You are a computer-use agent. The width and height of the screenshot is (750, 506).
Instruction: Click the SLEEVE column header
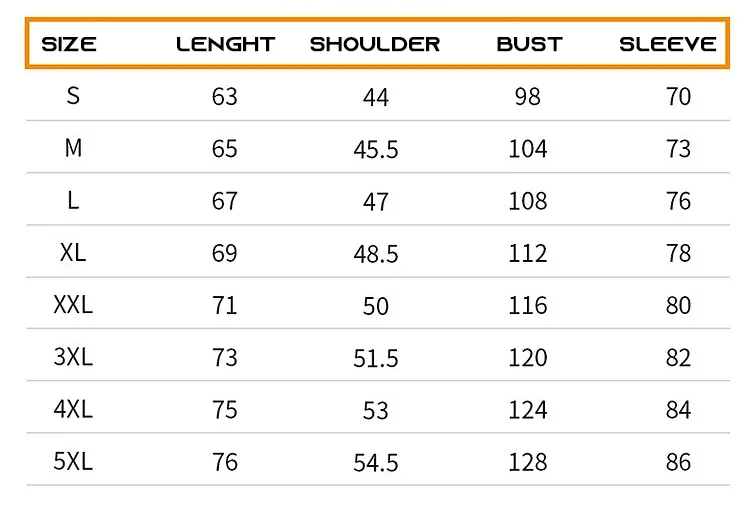click(668, 44)
